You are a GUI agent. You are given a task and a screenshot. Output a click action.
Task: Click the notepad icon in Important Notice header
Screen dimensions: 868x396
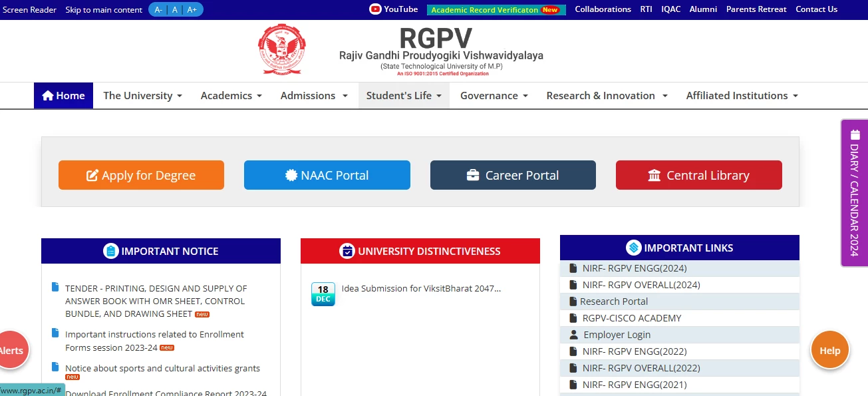click(x=110, y=251)
